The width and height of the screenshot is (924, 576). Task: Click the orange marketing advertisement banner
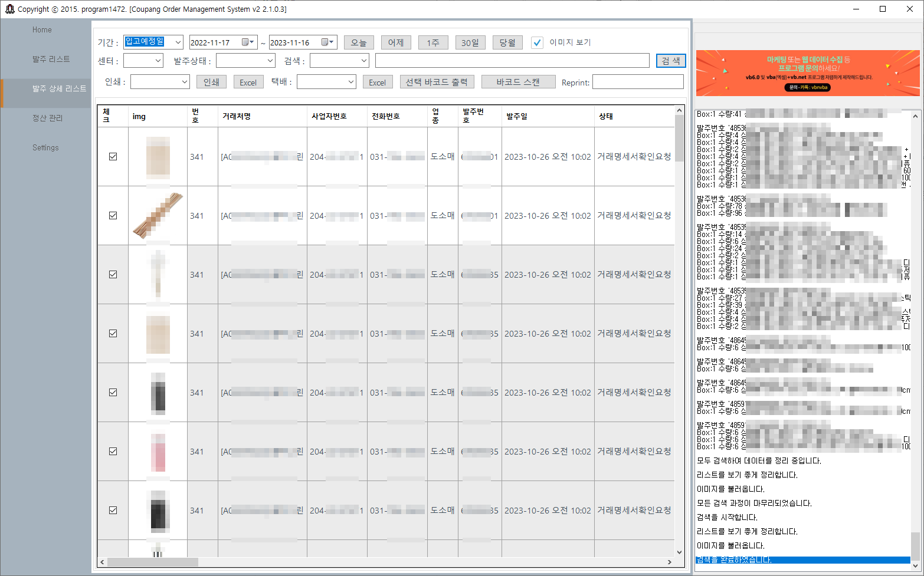tap(807, 73)
